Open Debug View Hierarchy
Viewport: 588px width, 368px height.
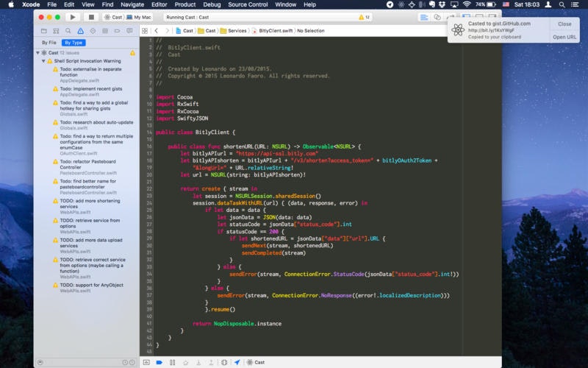pos(224,362)
